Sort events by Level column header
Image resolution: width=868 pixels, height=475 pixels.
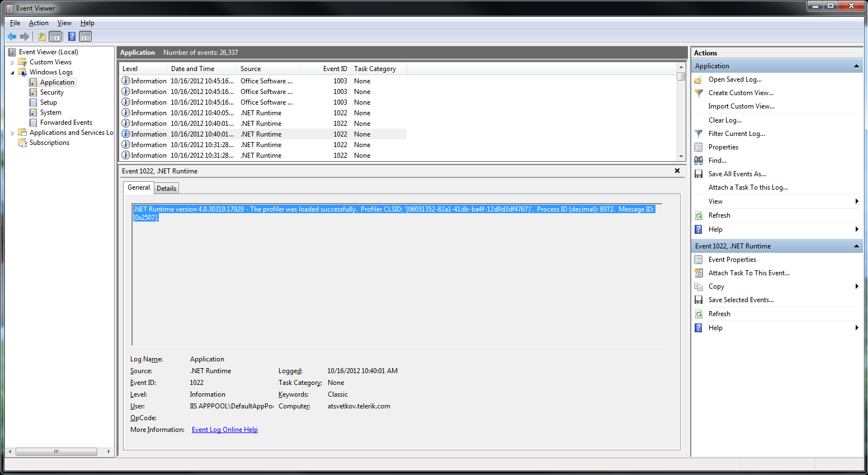(x=143, y=69)
